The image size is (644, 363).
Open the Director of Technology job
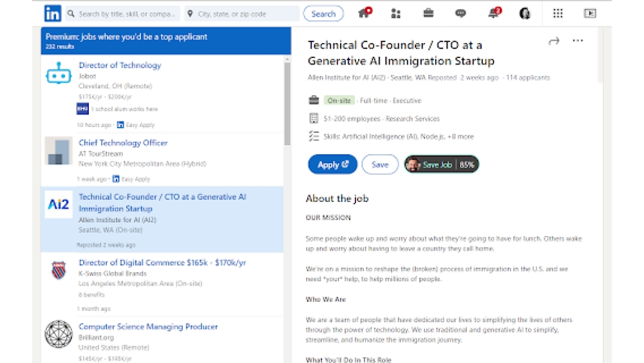(x=120, y=65)
